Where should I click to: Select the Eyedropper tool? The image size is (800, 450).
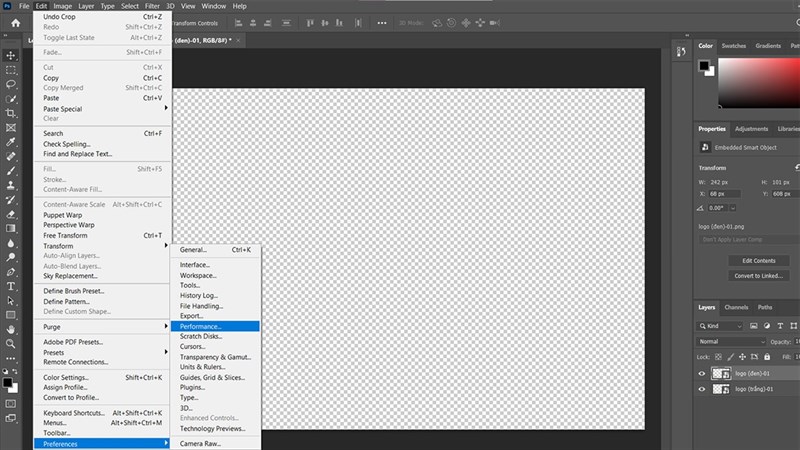[x=11, y=142]
